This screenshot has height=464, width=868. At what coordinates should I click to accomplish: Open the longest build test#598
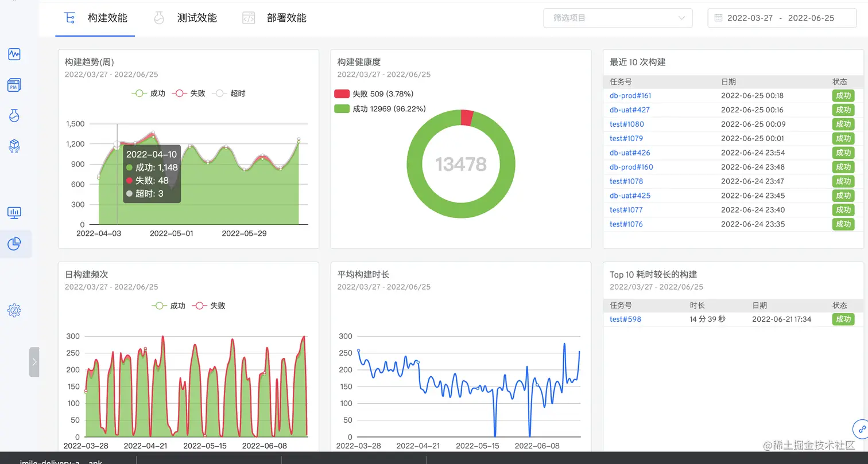625,319
